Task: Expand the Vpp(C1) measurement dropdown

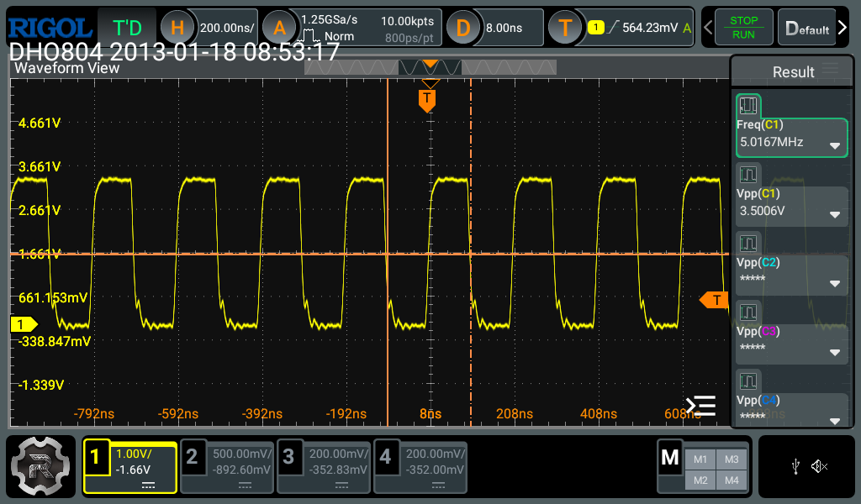Action: (835, 214)
